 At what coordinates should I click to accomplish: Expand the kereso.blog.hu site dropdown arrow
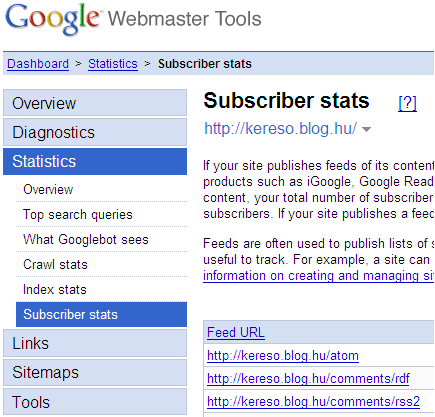366,129
